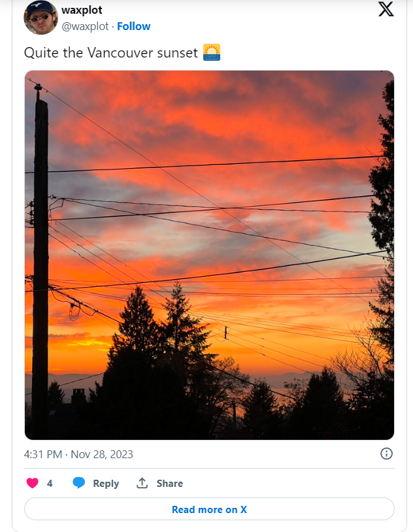The height and width of the screenshot is (532, 413).
Task: Open the waxplot display name
Action: [82, 10]
